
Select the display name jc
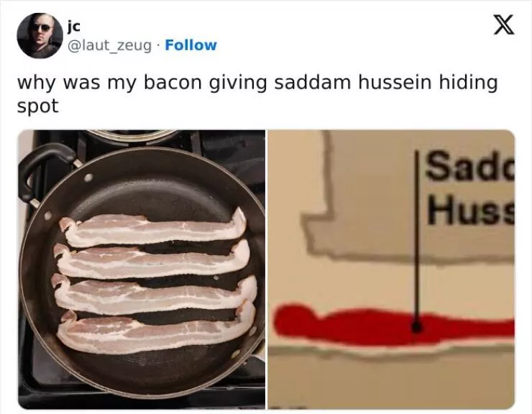pyautogui.click(x=74, y=27)
